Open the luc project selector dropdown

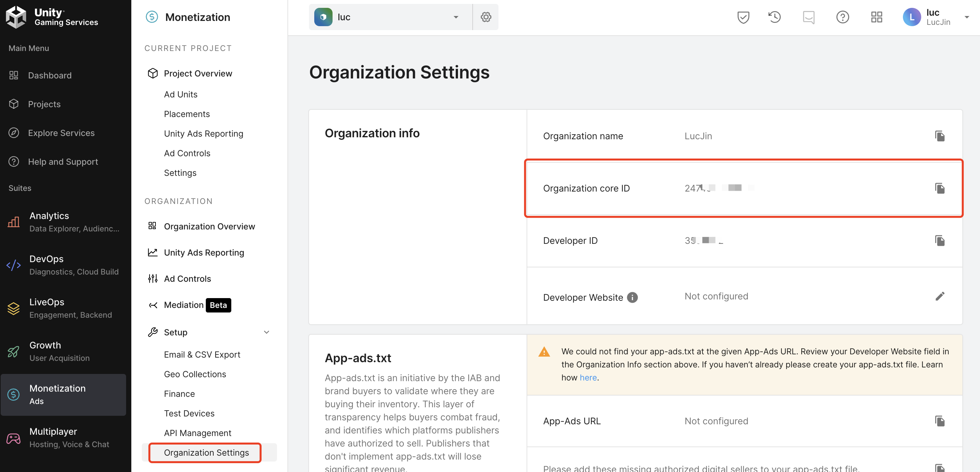tap(390, 17)
